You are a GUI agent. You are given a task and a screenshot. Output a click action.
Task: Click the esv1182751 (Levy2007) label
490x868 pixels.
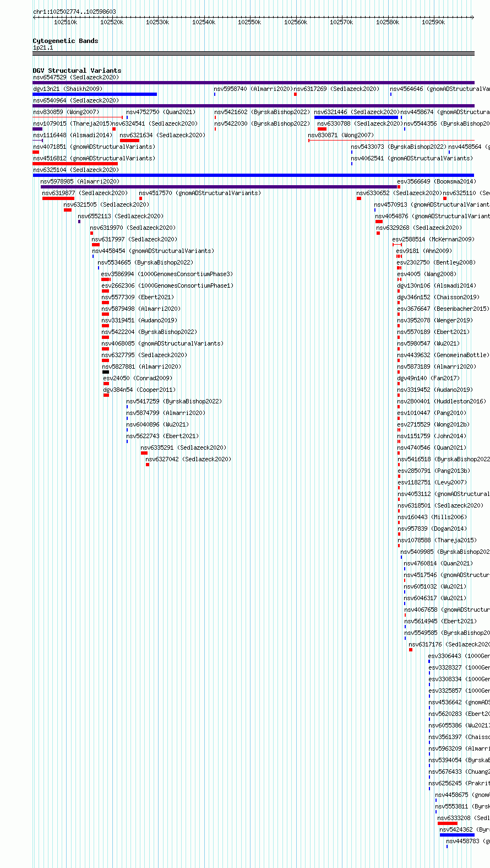pos(432,482)
